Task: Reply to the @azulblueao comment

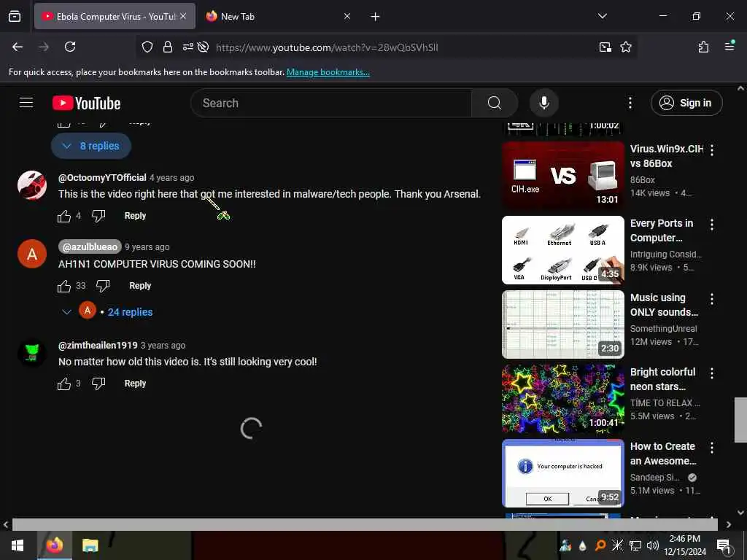Action: click(x=140, y=286)
